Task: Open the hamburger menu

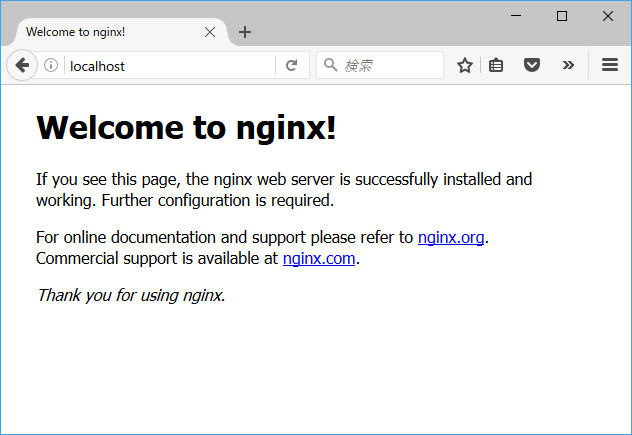Action: tap(610, 65)
